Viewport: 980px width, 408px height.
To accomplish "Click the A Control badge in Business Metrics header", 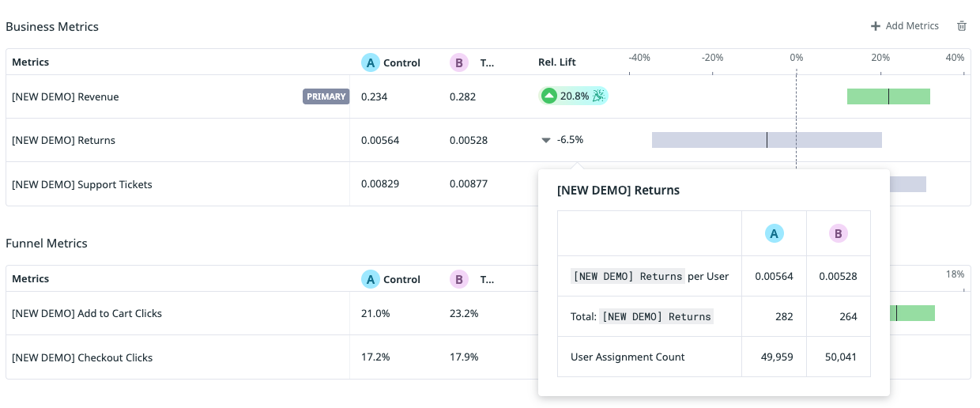I will click(x=370, y=62).
